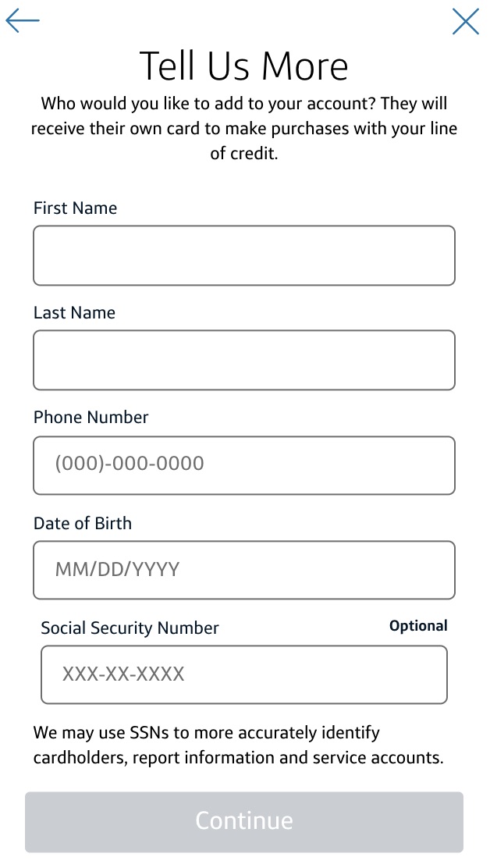
Task: Click the SSN usage disclaimer text
Action: [x=238, y=745]
